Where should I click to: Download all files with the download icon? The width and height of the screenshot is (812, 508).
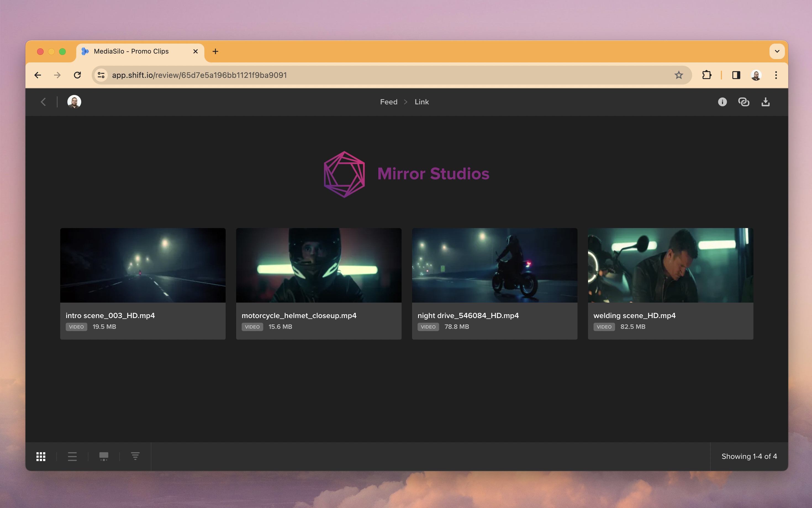765,102
